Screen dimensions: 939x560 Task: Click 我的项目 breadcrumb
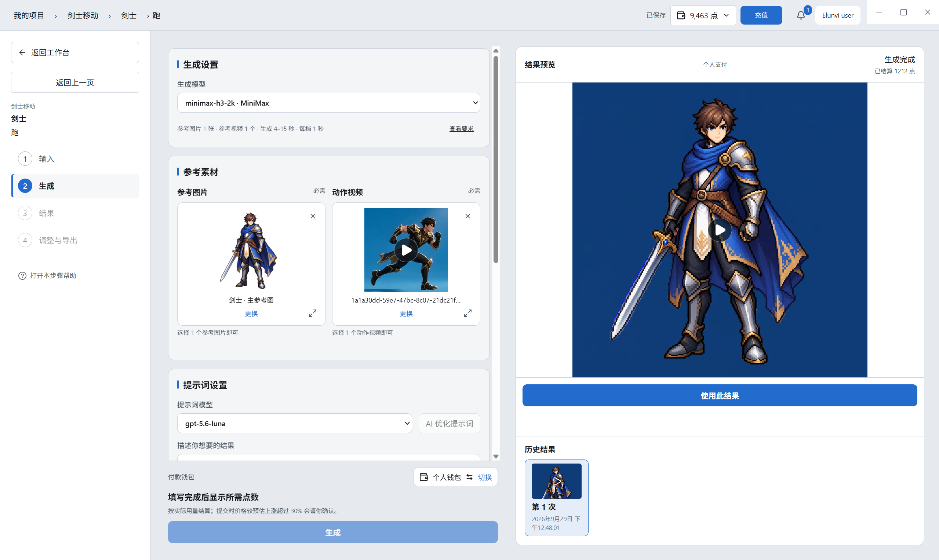tap(29, 15)
